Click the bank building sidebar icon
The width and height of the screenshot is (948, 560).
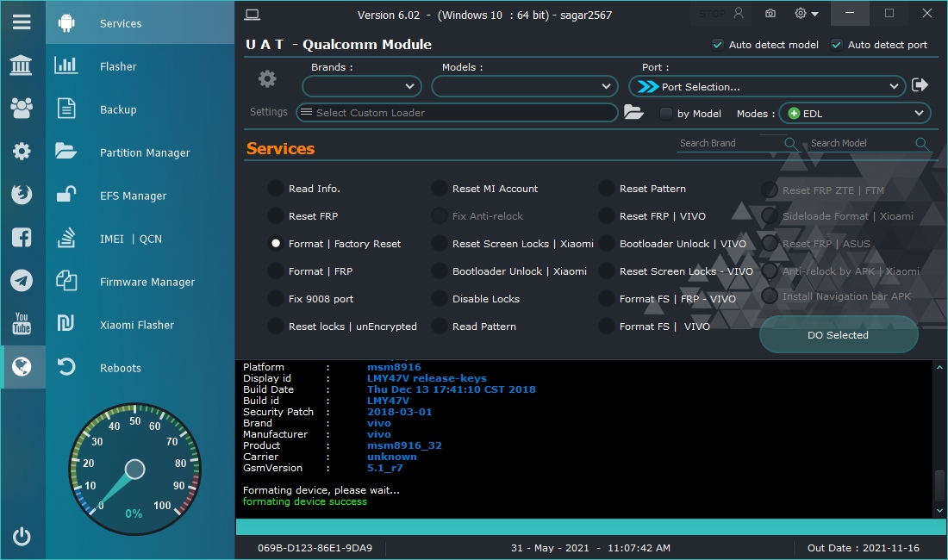[x=22, y=65]
